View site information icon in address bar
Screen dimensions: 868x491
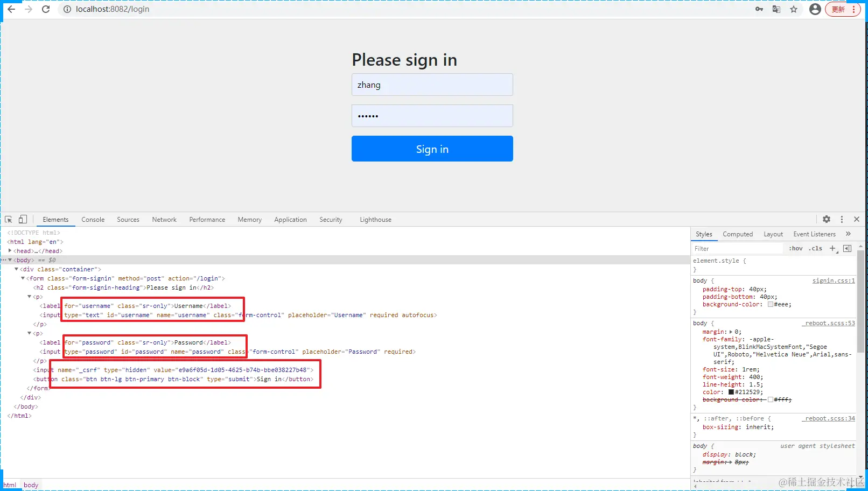[67, 9]
